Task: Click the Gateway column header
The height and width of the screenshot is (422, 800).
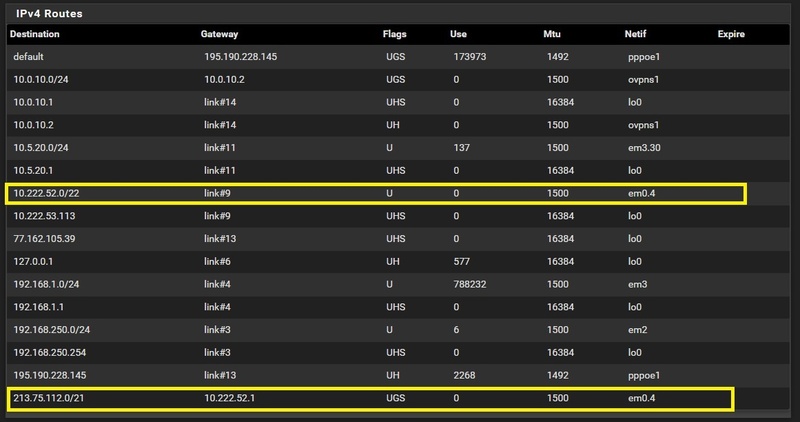Action: coord(220,34)
